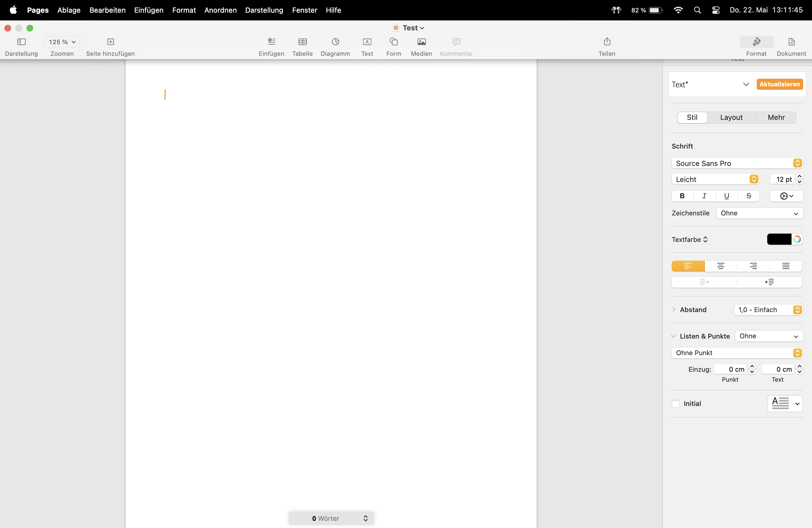Screen dimensions: 812x528
Task: Toggle bold text formatting
Action: pyautogui.click(x=682, y=196)
